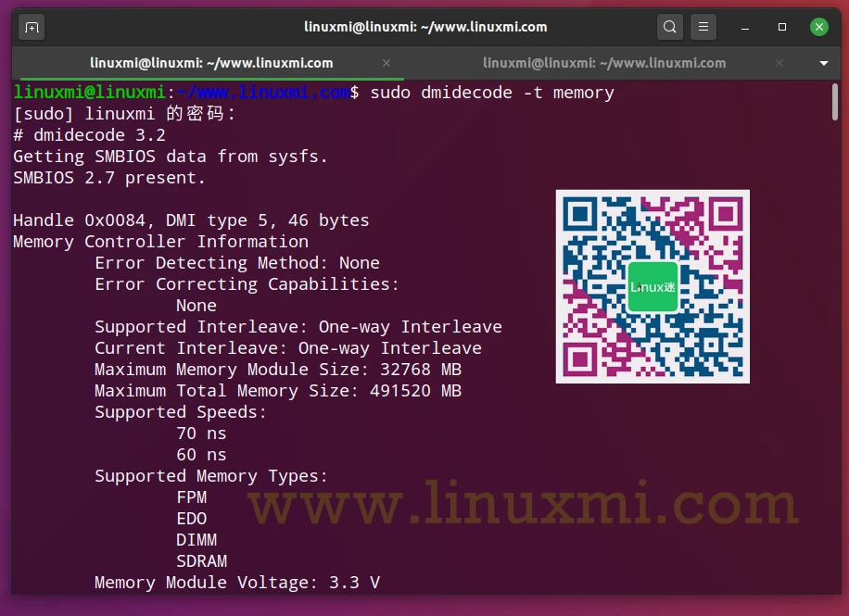This screenshot has height=616, width=849.
Task: Click the window title 'linuxmi@linuxmi: ~/www.linuxmi.com'
Action: click(425, 27)
